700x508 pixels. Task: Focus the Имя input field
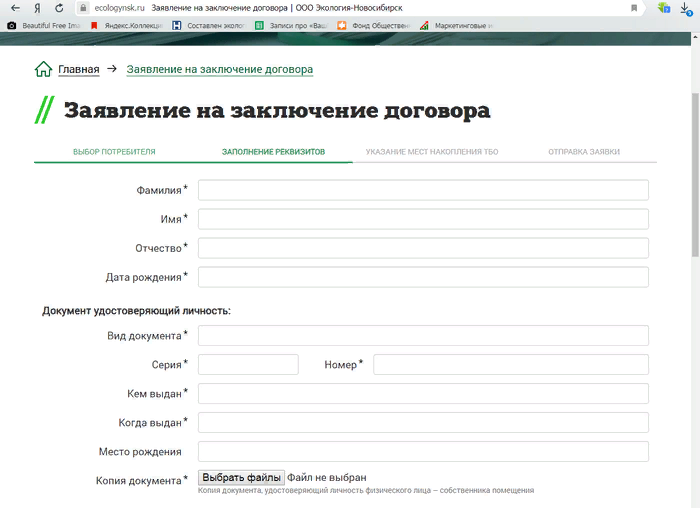423,219
